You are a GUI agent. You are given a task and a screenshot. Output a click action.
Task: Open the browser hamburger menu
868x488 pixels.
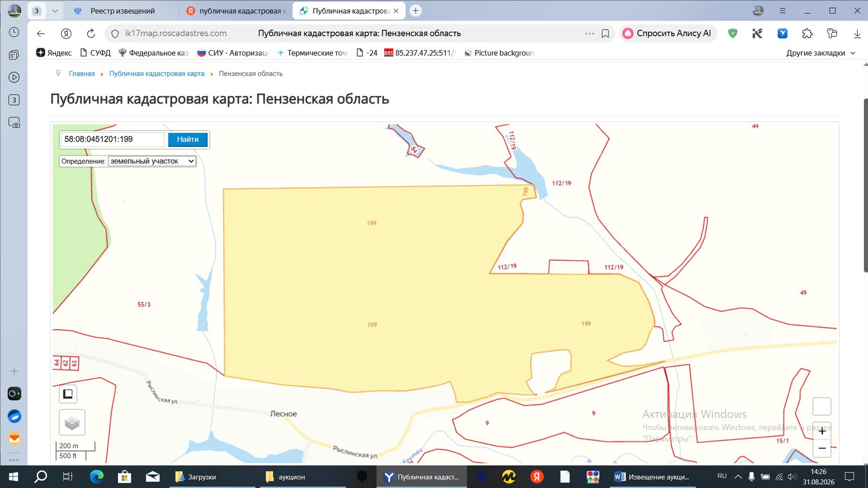(x=782, y=11)
